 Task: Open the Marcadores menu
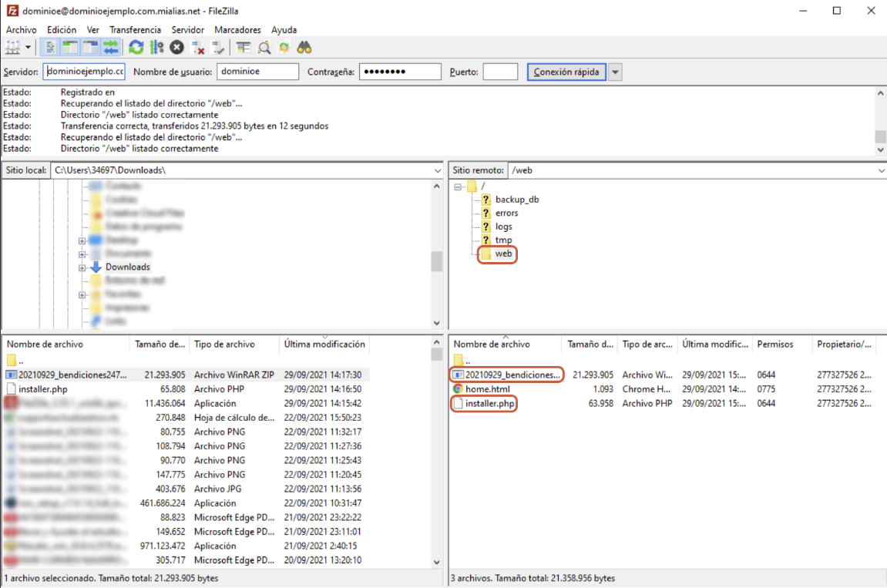237,29
